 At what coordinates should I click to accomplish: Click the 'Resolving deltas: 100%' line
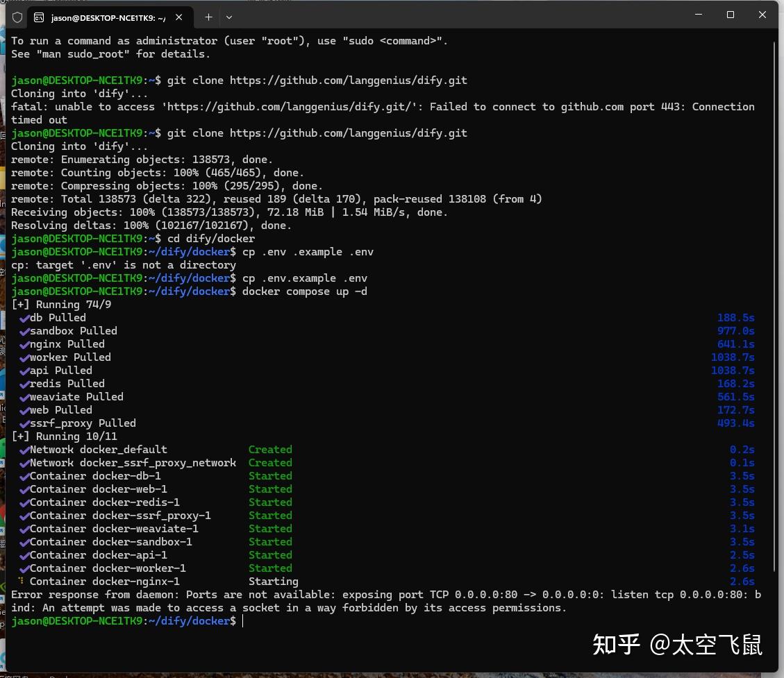[x=151, y=226]
